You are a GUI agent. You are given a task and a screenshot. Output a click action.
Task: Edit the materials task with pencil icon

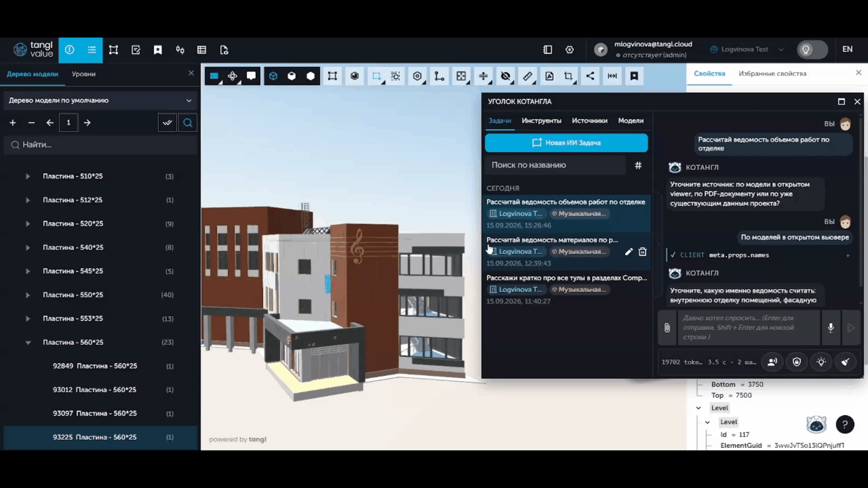[628, 252]
